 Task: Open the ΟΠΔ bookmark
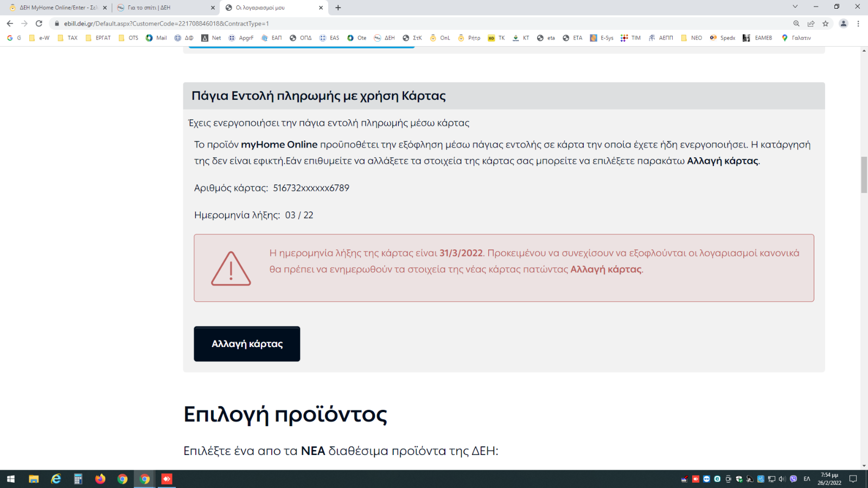pyautogui.click(x=301, y=38)
